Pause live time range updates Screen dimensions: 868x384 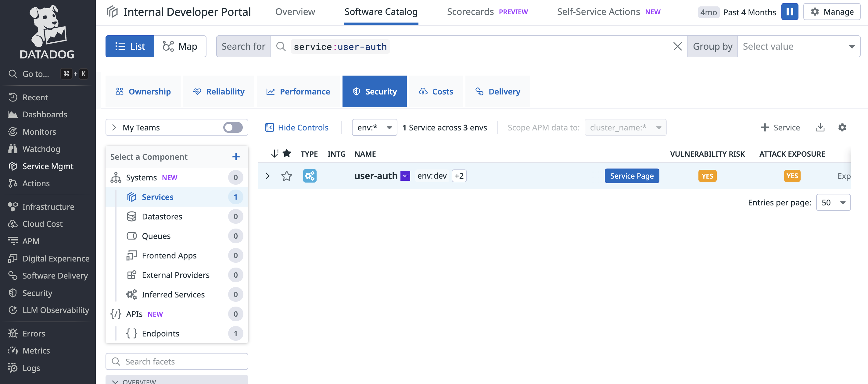click(790, 12)
